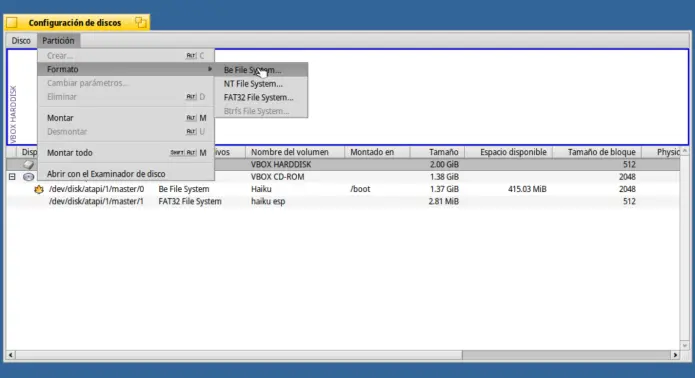Click the VBOX HARDDISK label in the disk view
The height and width of the screenshot is (378, 695).
[13, 114]
